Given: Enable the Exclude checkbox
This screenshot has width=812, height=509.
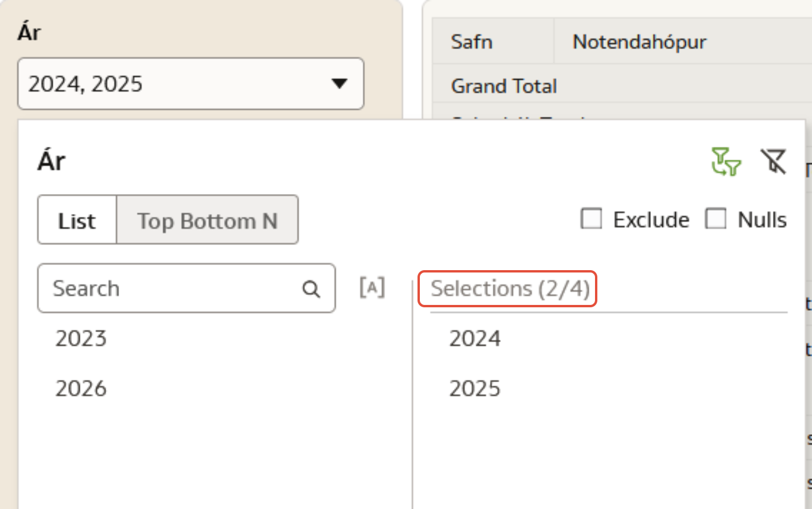Looking at the screenshot, I should [591, 219].
